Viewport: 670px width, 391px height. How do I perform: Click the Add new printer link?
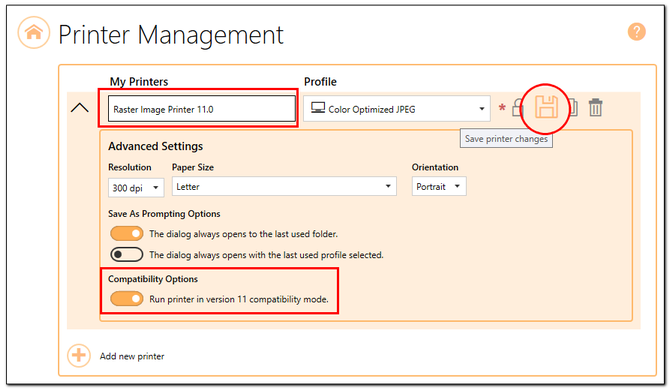[x=132, y=356]
